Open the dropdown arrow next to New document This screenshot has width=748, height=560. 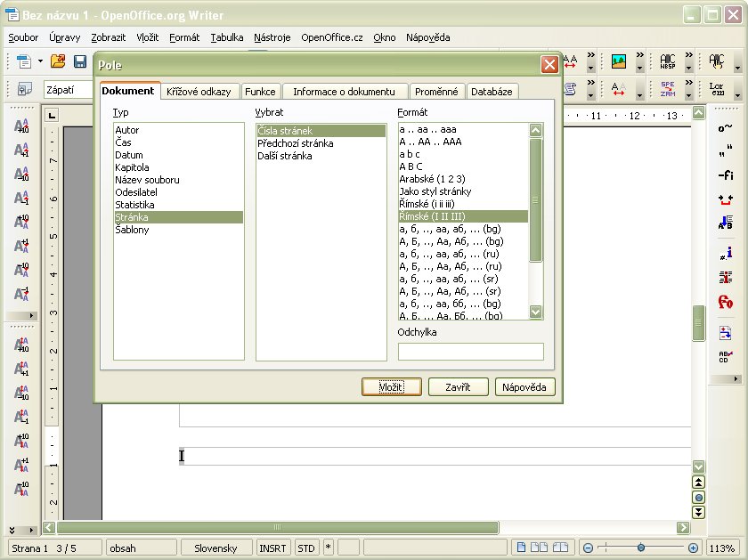coord(40,61)
